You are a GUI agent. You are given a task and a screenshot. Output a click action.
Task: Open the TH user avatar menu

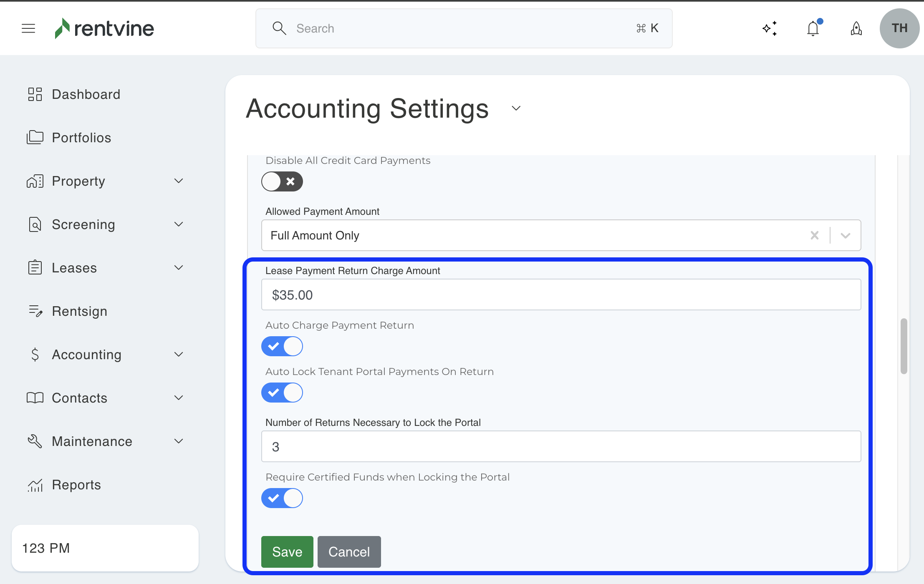899,28
